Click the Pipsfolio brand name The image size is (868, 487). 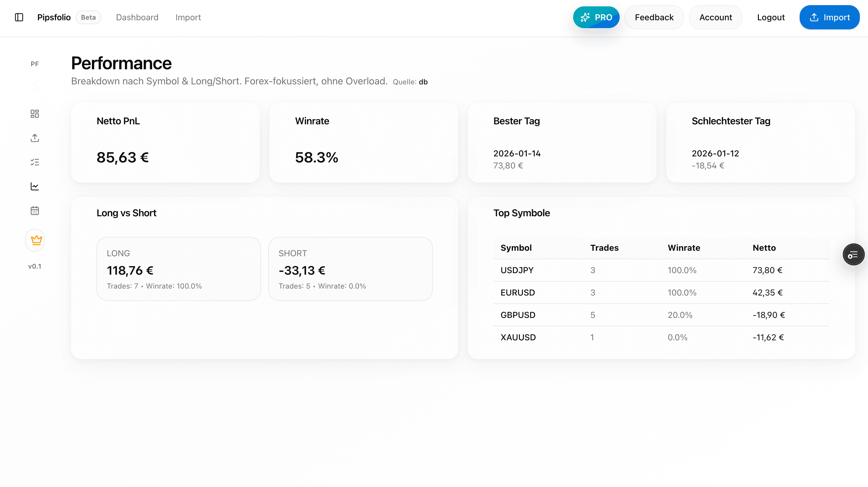(54, 17)
